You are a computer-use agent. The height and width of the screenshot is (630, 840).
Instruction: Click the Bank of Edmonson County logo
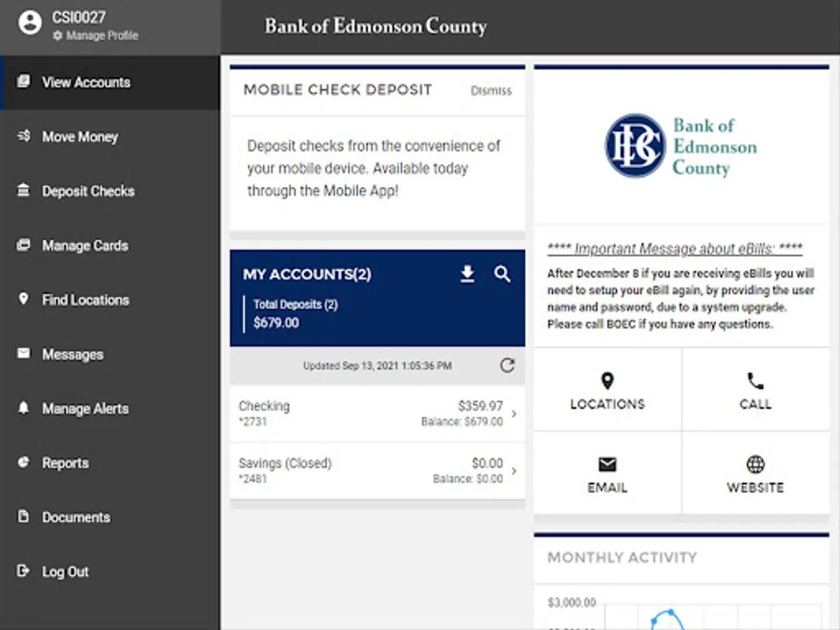(680, 146)
